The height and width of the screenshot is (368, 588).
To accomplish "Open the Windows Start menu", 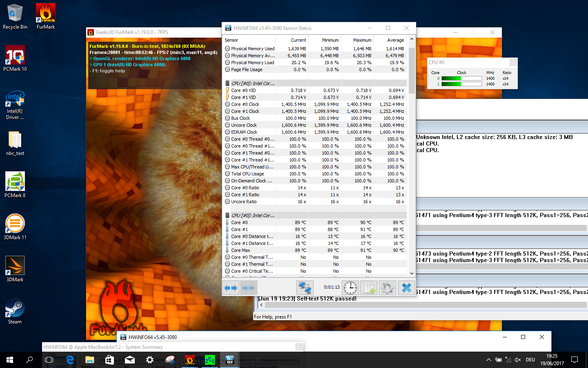I will pos(10,360).
